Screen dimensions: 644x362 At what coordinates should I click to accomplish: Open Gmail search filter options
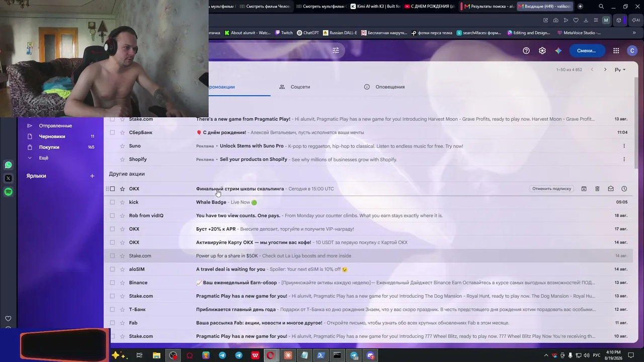pos(336,50)
